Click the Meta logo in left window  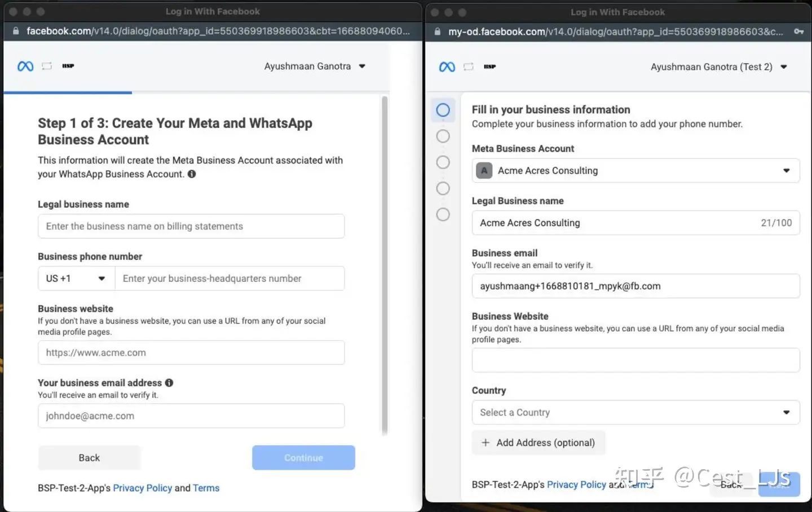[25, 67]
